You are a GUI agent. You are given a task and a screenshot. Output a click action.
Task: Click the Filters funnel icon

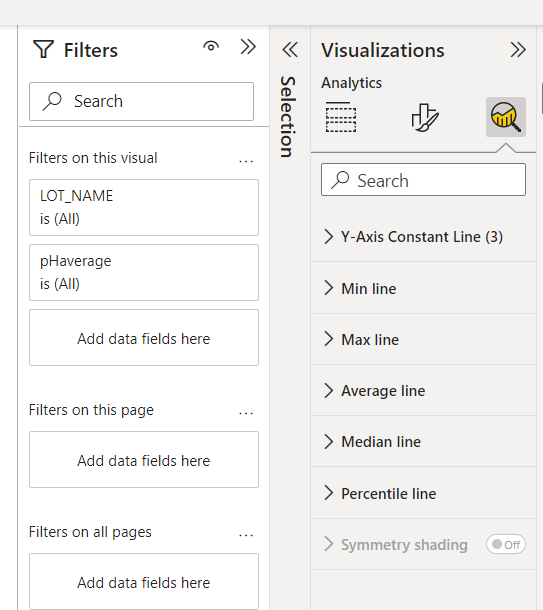point(43,50)
